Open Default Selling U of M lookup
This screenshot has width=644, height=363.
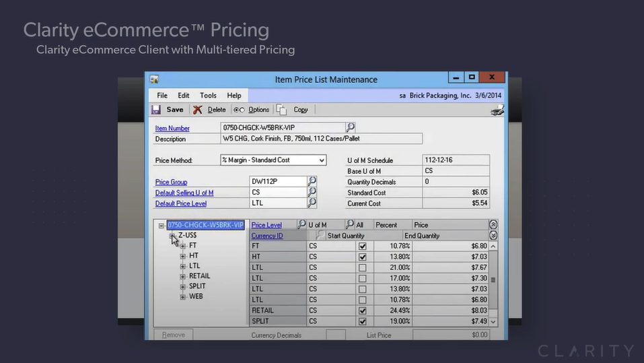[x=312, y=191]
